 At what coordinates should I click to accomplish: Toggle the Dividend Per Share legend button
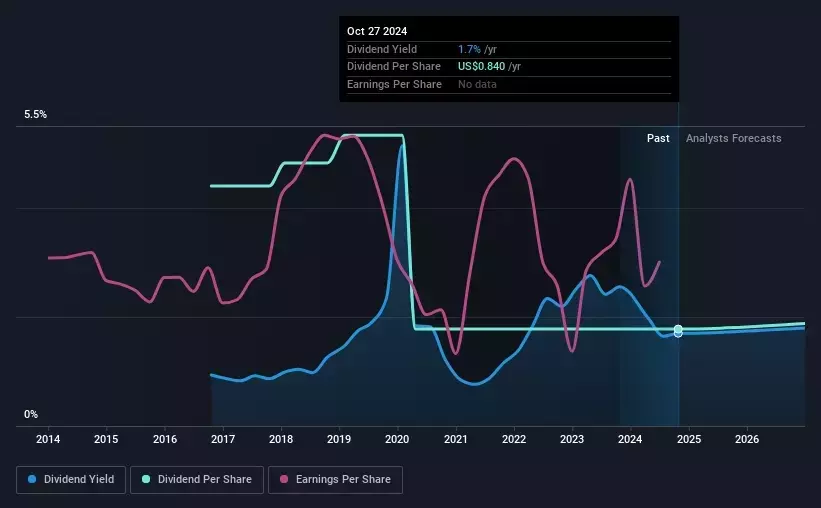197,480
